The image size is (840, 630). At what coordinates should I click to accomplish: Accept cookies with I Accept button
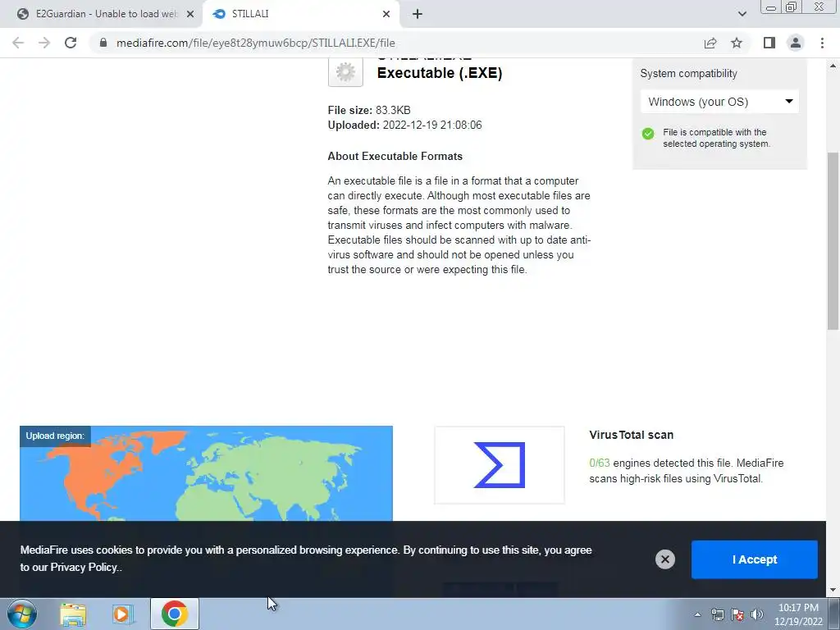pyautogui.click(x=755, y=559)
